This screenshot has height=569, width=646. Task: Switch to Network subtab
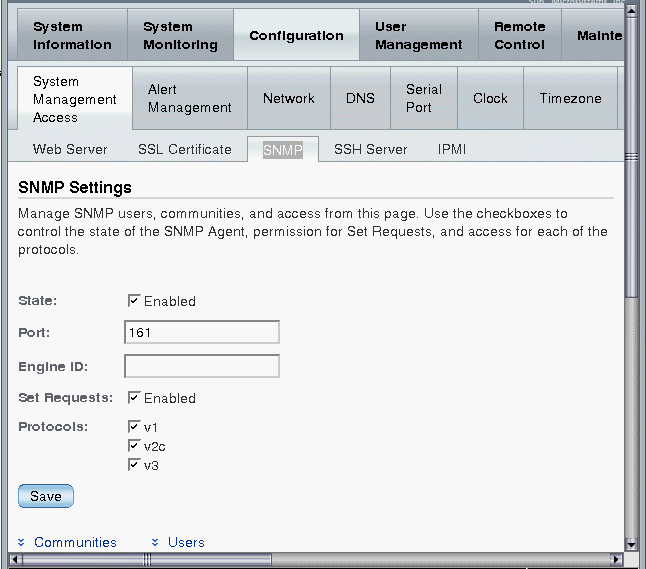pyautogui.click(x=288, y=98)
